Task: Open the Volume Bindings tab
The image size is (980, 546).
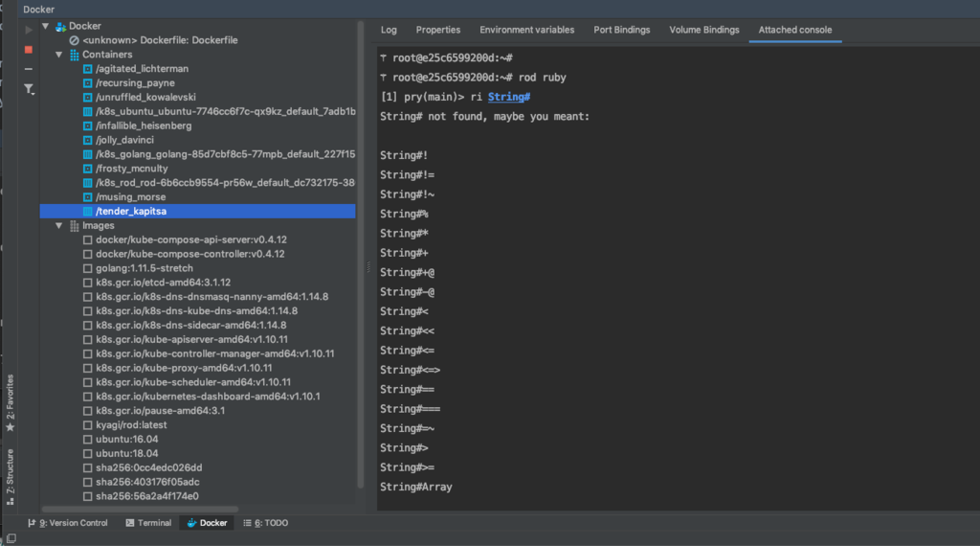Action: 704,30
